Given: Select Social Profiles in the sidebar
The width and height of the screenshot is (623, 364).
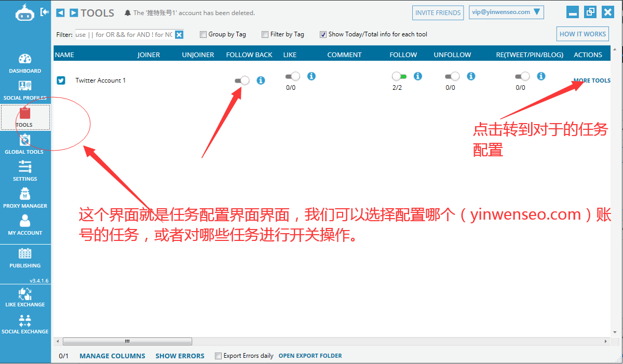Looking at the screenshot, I should [24, 89].
